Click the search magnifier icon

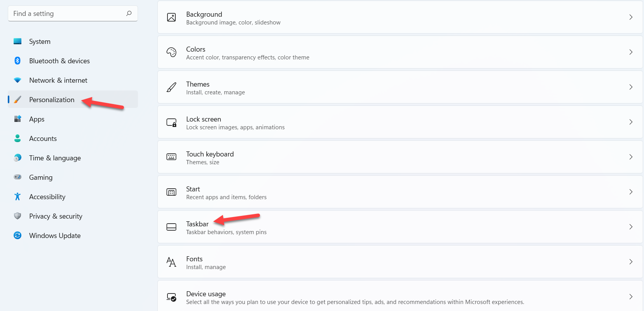tap(129, 14)
